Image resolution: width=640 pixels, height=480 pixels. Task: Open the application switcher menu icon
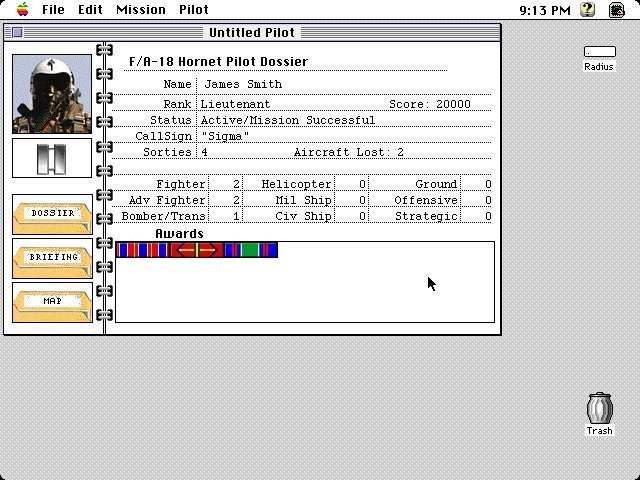[616, 9]
